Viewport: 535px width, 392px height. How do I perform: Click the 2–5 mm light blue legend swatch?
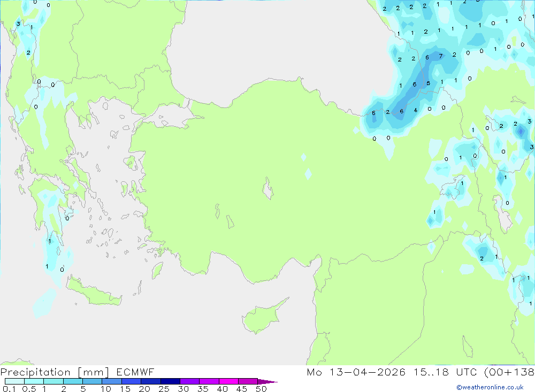pos(73,381)
